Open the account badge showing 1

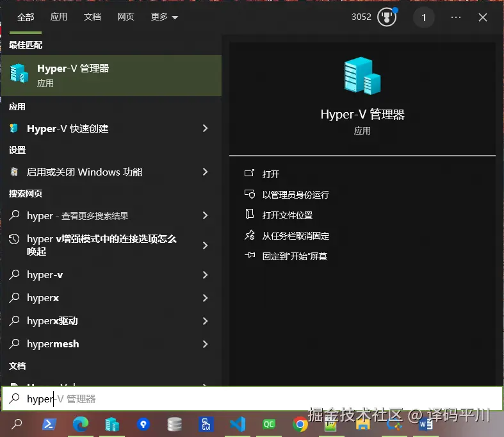click(x=424, y=17)
